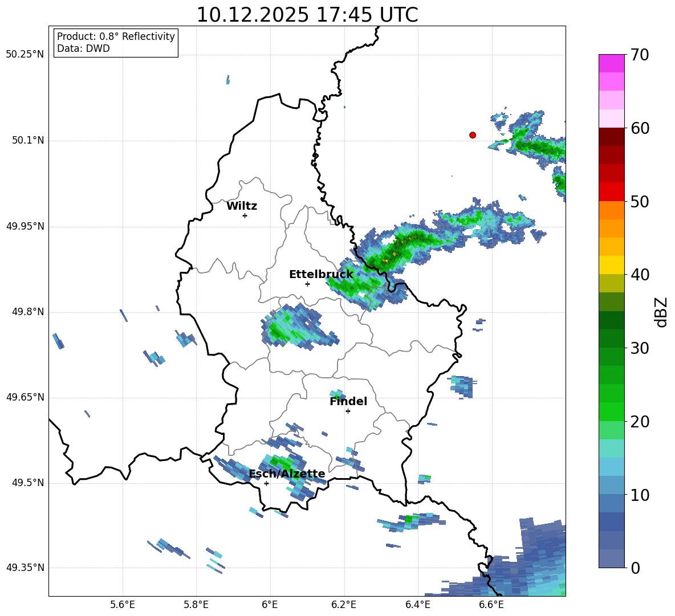The width and height of the screenshot is (675, 616).
Task: Click the 49.8°N latitude label
Action: (28, 312)
